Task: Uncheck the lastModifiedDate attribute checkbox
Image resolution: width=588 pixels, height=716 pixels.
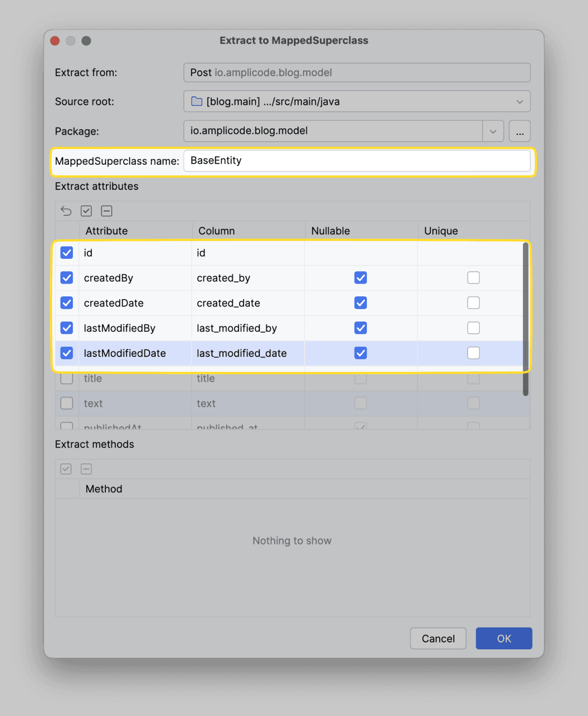Action: [67, 353]
